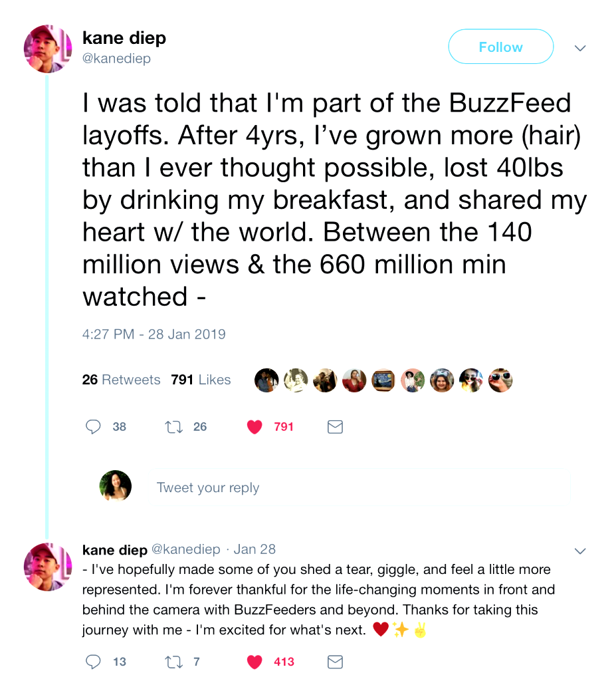The image size is (616, 681).
Task: Reply to the follow-up tweet with 13 replies
Action: [x=94, y=662]
